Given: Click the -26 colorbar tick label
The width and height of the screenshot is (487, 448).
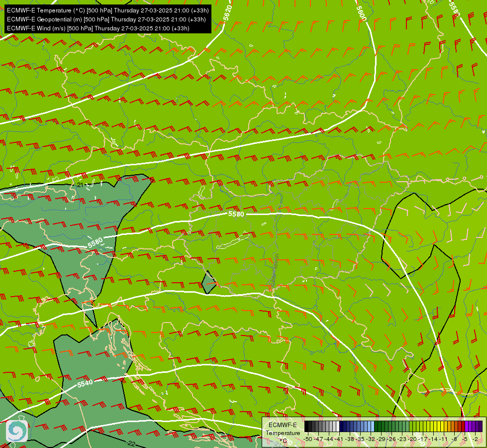Looking at the screenshot, I should pos(391,439).
